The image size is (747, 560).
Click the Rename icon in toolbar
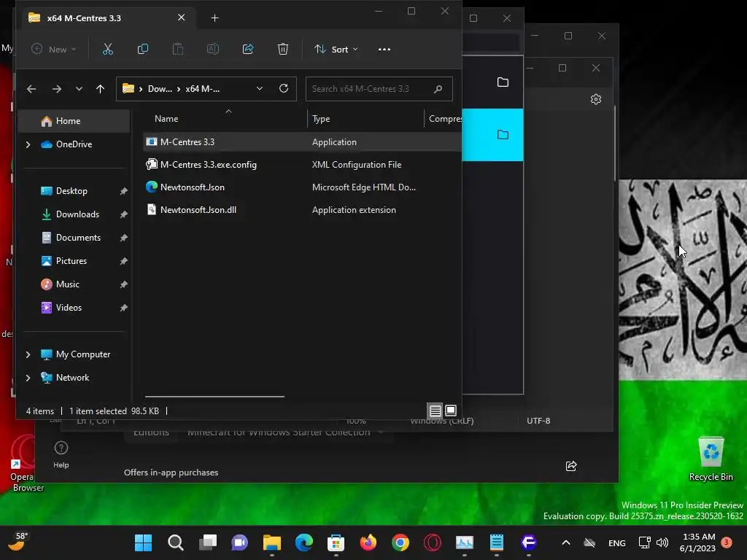(x=213, y=49)
